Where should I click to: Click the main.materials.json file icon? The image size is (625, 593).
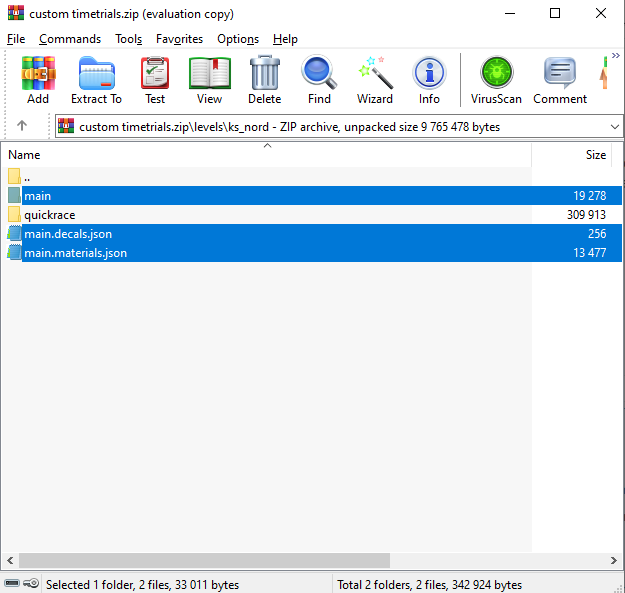tap(14, 252)
